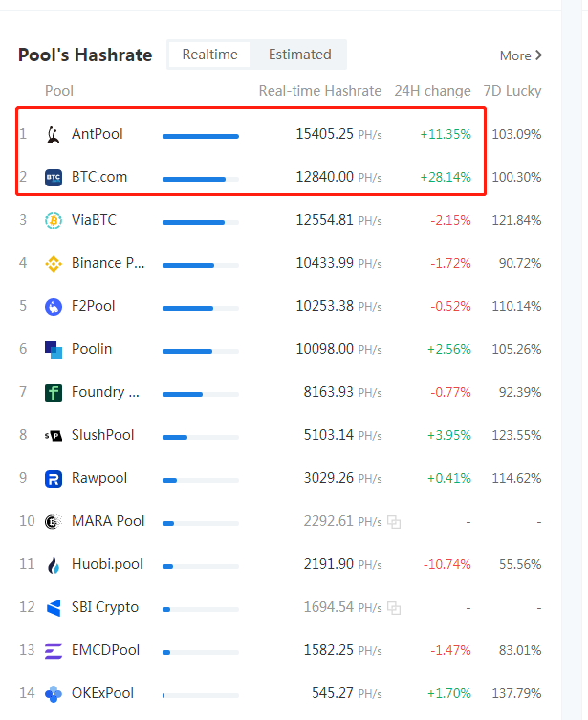
Task: Click the +28.14% change value
Action: coord(446,177)
